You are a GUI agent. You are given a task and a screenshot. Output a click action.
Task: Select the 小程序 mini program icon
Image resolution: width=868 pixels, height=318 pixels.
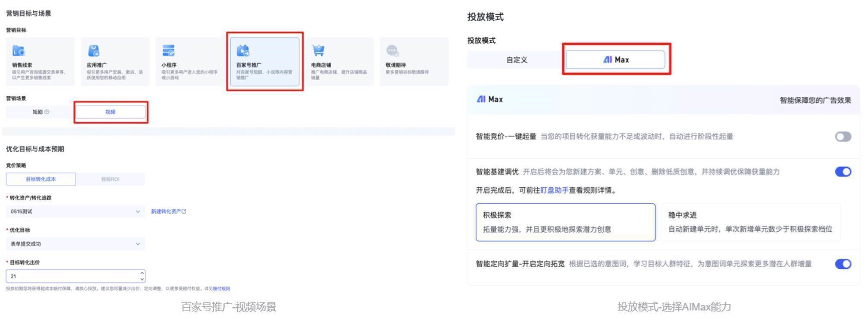tap(168, 51)
